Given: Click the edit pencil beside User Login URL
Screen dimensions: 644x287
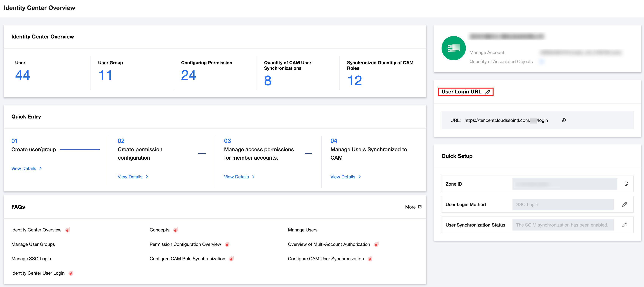Looking at the screenshot, I should (487, 92).
